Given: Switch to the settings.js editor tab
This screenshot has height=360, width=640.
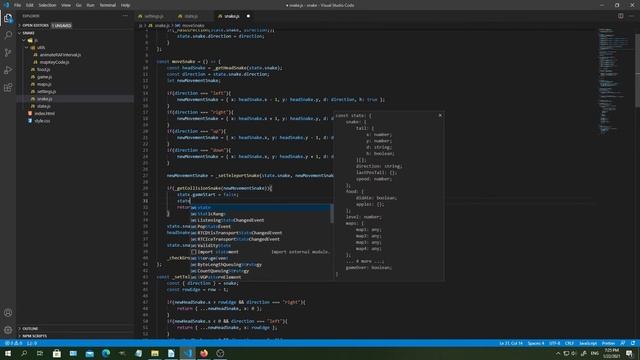Looking at the screenshot, I should click(154, 16).
